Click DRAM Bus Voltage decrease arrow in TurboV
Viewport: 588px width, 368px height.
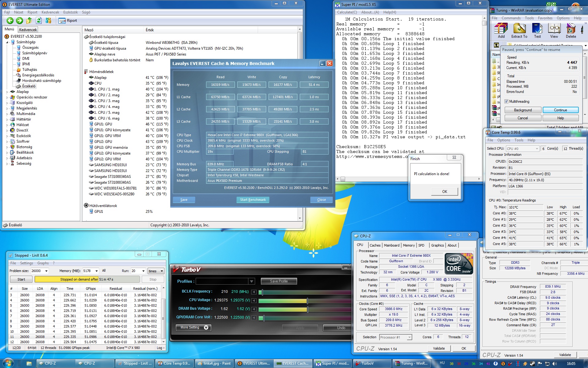[x=254, y=309]
